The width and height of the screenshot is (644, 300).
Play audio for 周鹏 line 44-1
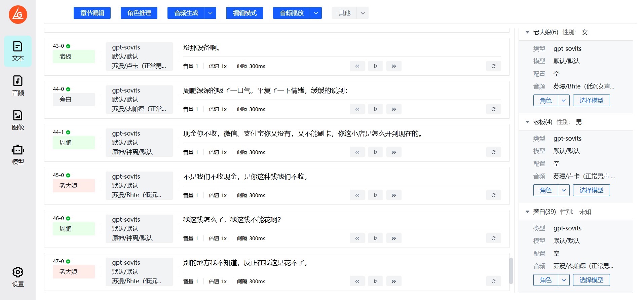tap(376, 152)
